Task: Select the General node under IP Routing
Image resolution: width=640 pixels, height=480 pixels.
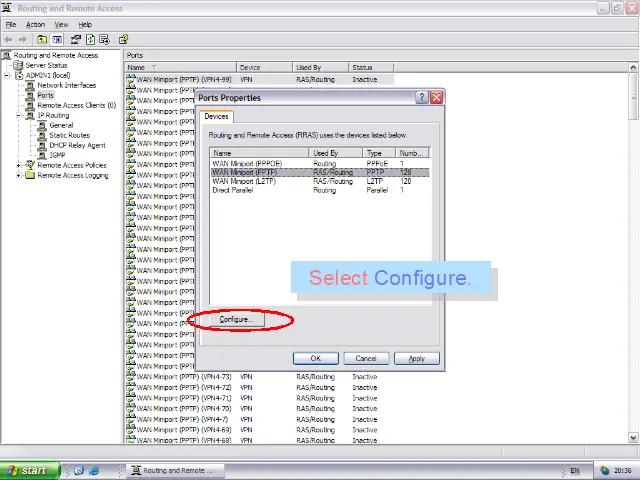Action: (x=61, y=125)
